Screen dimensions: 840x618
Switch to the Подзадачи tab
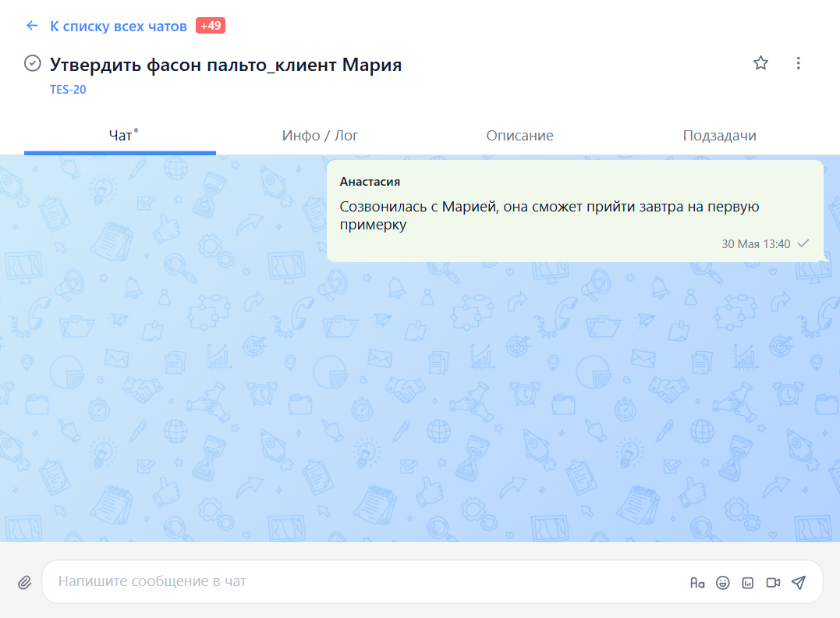(719, 134)
